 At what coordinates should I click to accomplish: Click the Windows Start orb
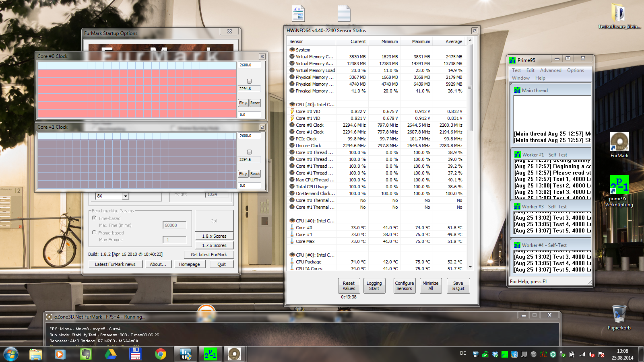point(10,354)
